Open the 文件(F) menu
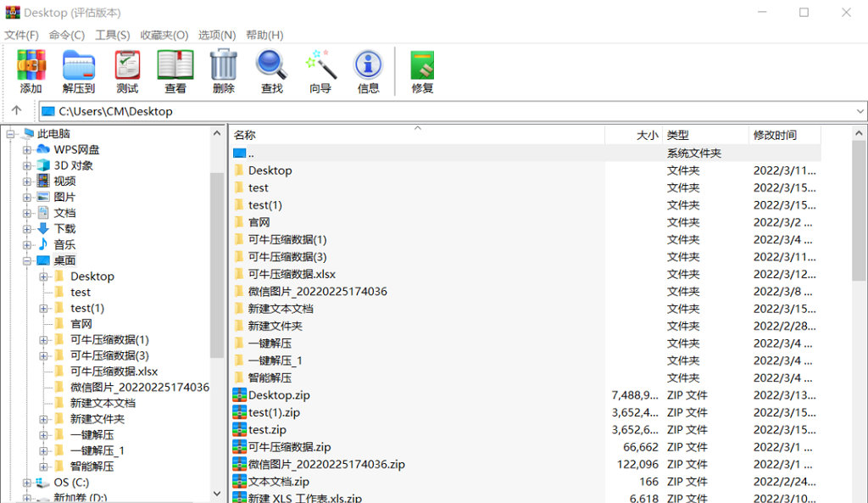 [x=21, y=35]
